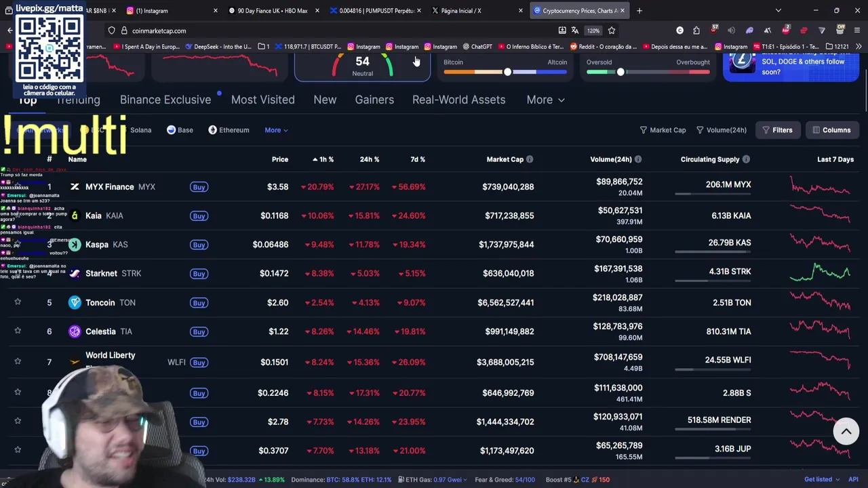Open the Market Cap info tooltip icon
This screenshot has width=868, height=488.
coord(530,159)
